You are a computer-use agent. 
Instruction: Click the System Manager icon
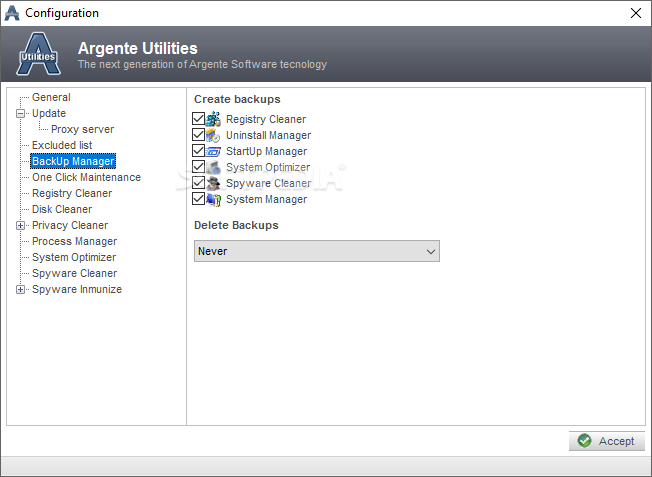coord(213,200)
